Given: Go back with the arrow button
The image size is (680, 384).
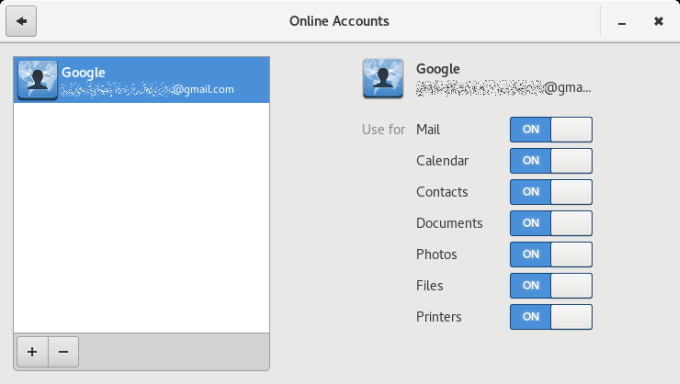Looking at the screenshot, I should click(x=21, y=21).
